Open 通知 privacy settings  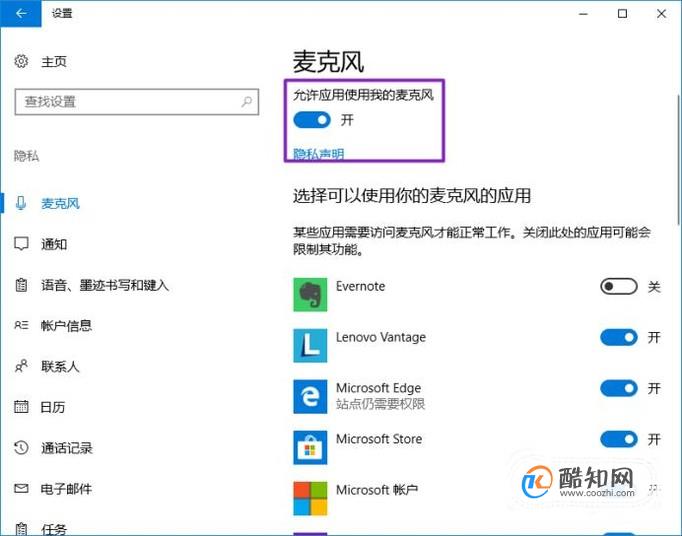(x=54, y=244)
